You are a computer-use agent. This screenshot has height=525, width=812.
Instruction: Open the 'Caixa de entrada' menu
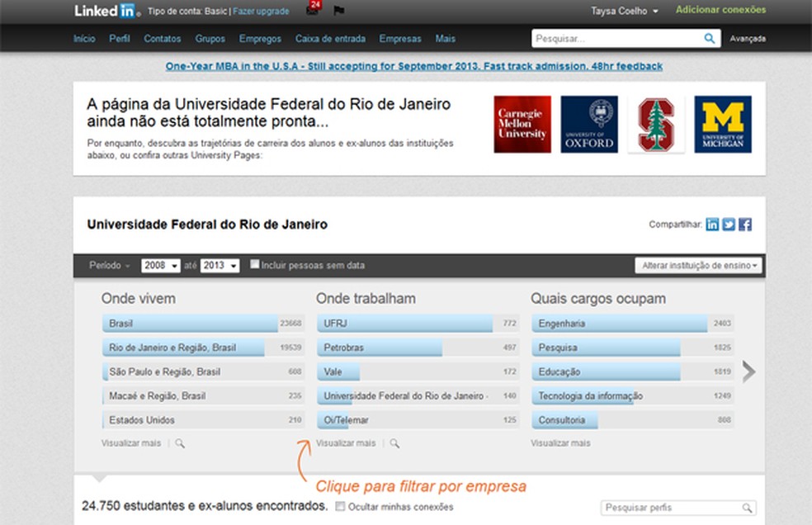coord(331,38)
